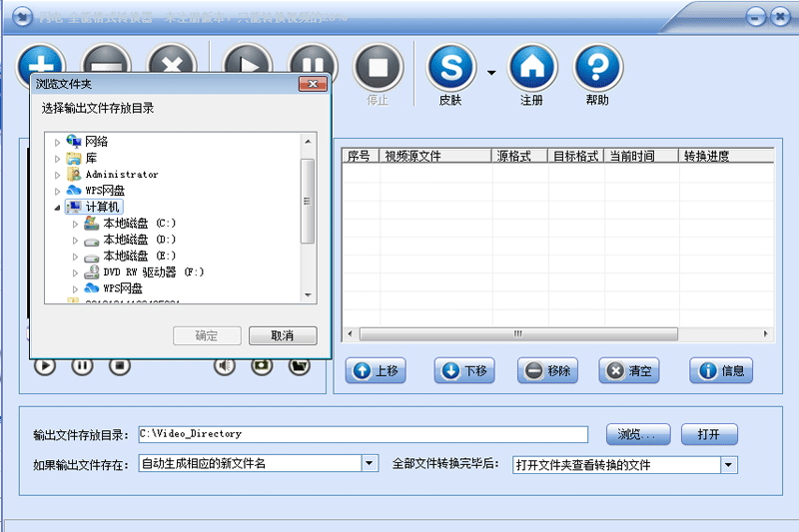Select WPS网盘 under 计算机
799x532 pixels.
tap(123, 288)
